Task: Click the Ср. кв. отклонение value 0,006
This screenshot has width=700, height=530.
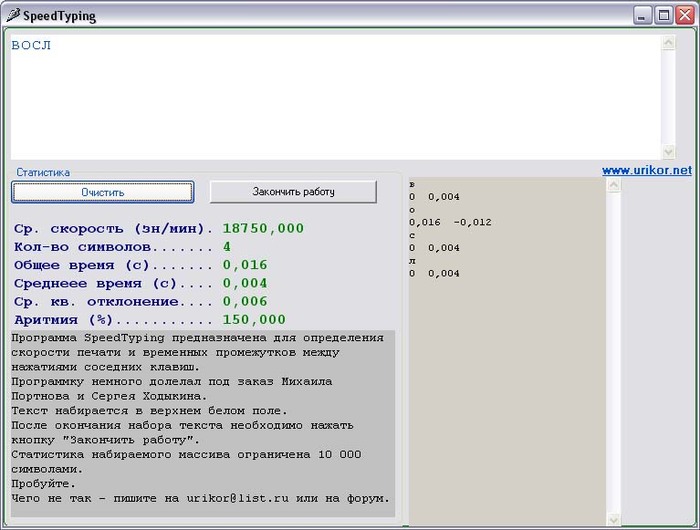Action: (x=245, y=301)
